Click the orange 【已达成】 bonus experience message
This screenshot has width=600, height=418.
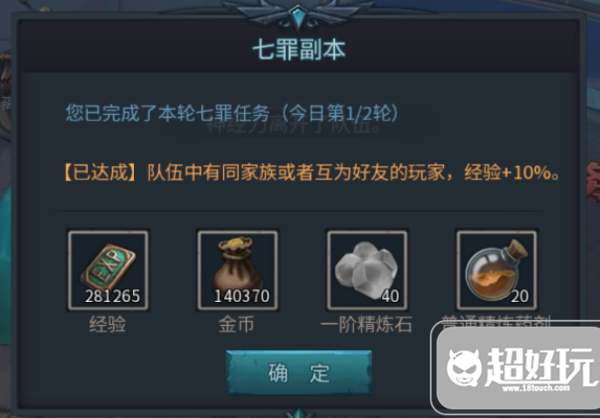click(x=312, y=173)
